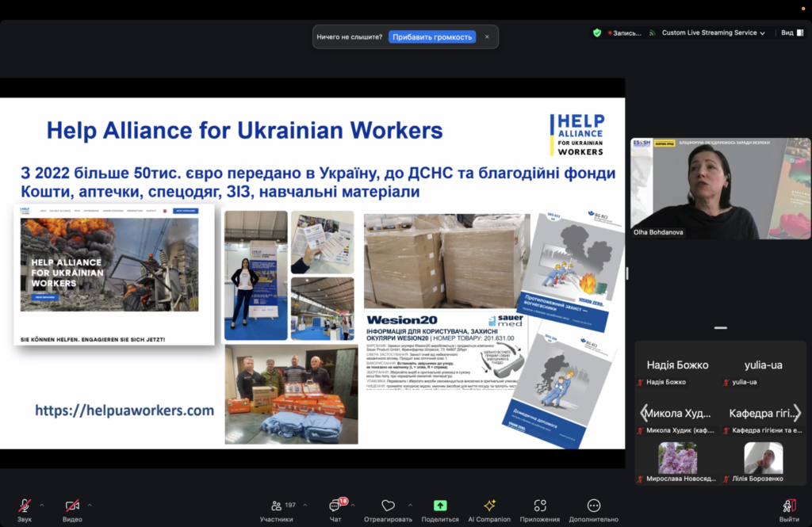The height and width of the screenshot is (527, 812).
Task: Open the Вид view menu
Action: (x=792, y=32)
